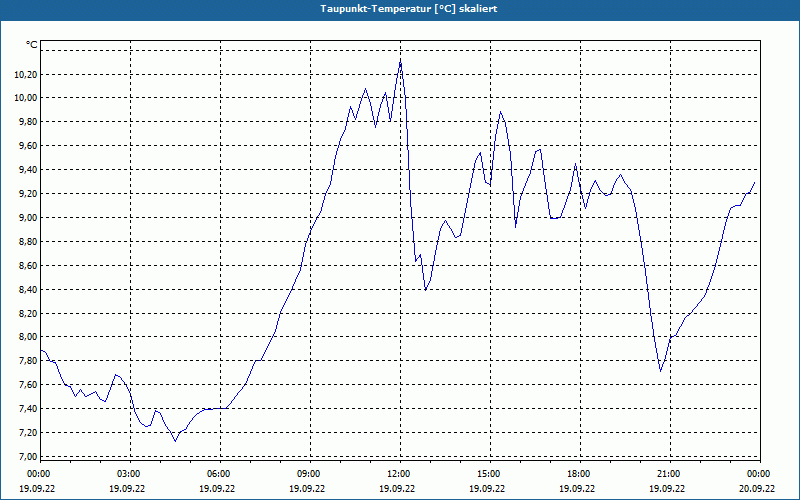800x500 pixels.
Task: Click the curve's lowest dip below 7,20
Action: 175,440
